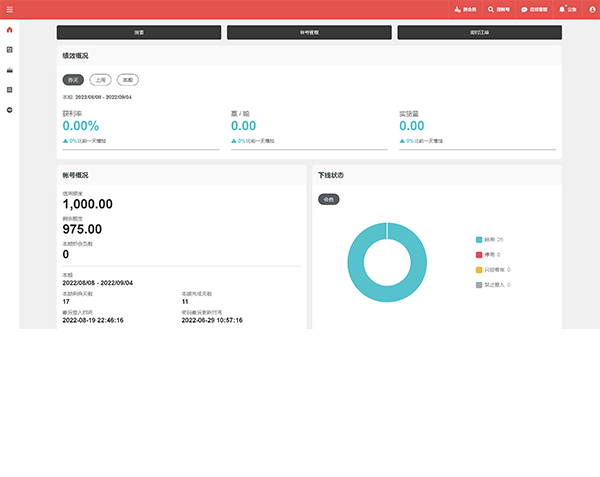Click the round black icon in the sidebar
Screen dimensions: 600x477
pos(10,109)
